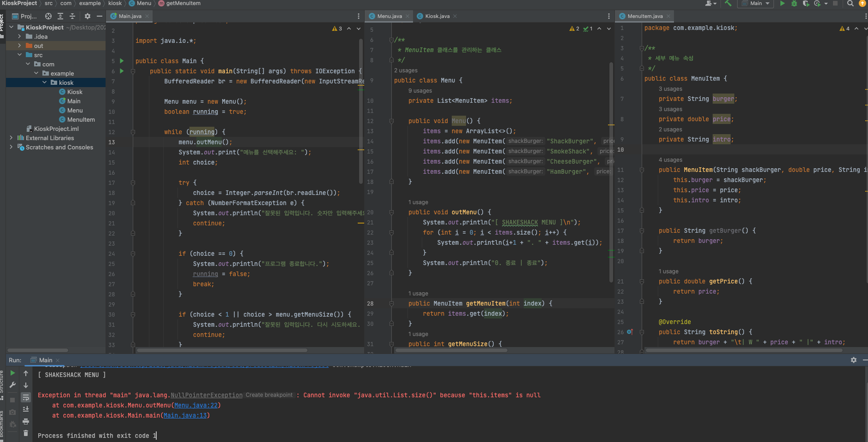The image size is (868, 442).
Task: Click run gutter arrow beside class Main
Action: click(x=122, y=61)
